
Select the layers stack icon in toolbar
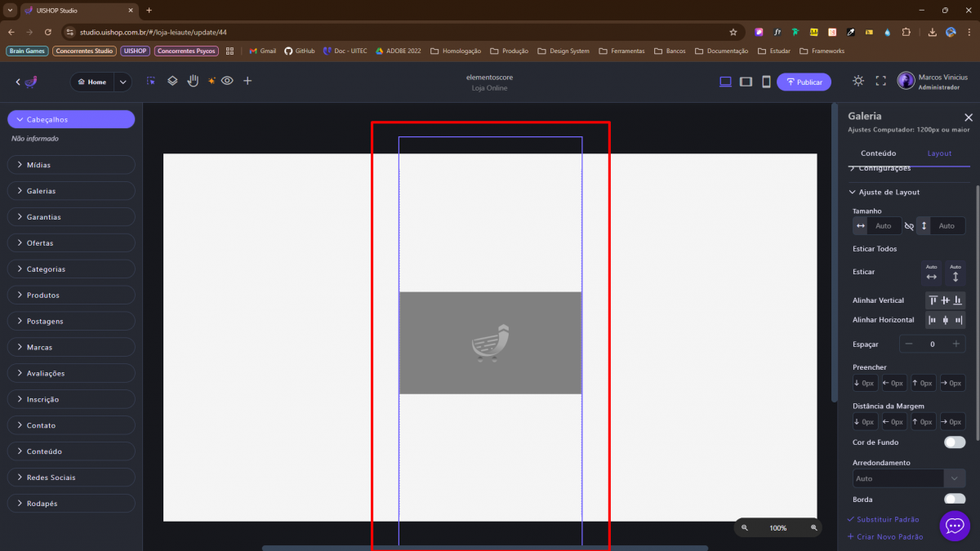(x=172, y=81)
